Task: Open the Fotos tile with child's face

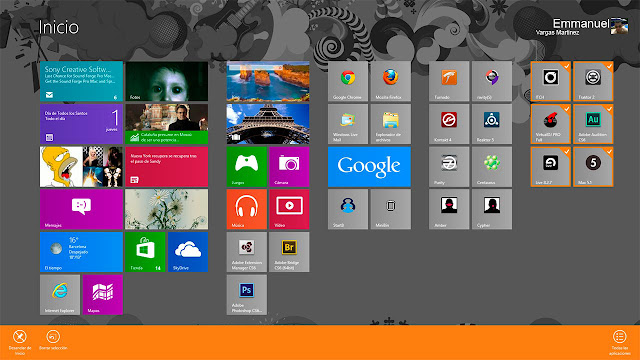Action: tap(167, 81)
